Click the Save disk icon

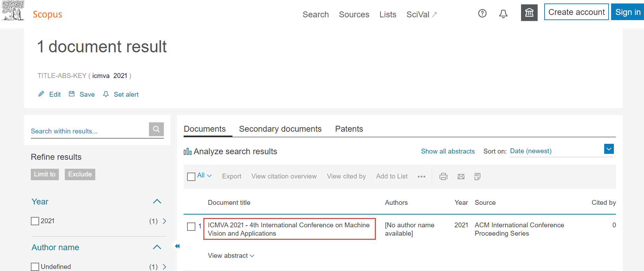(x=72, y=94)
